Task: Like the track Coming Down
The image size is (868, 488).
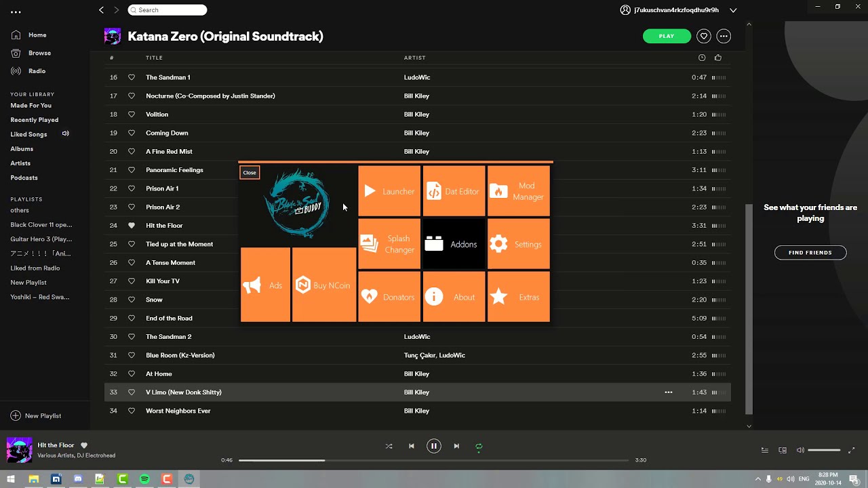Action: (132, 133)
